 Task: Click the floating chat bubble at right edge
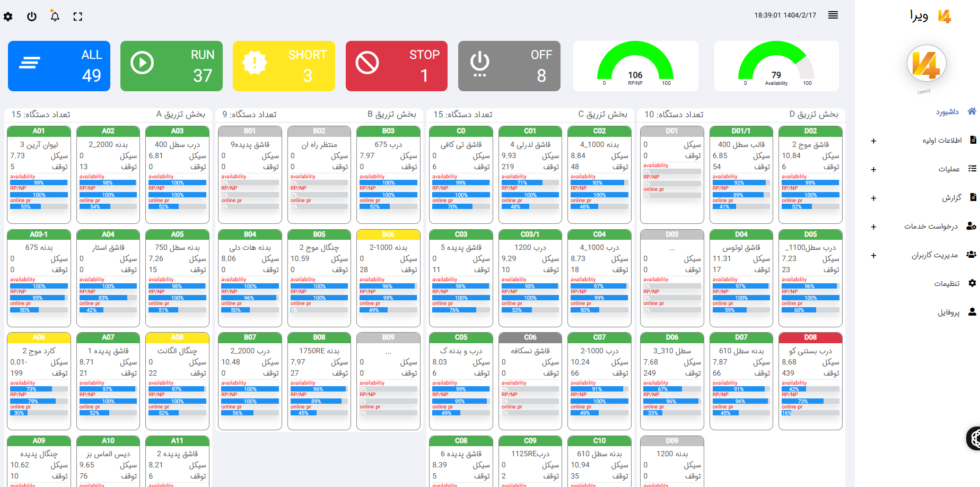click(974, 438)
